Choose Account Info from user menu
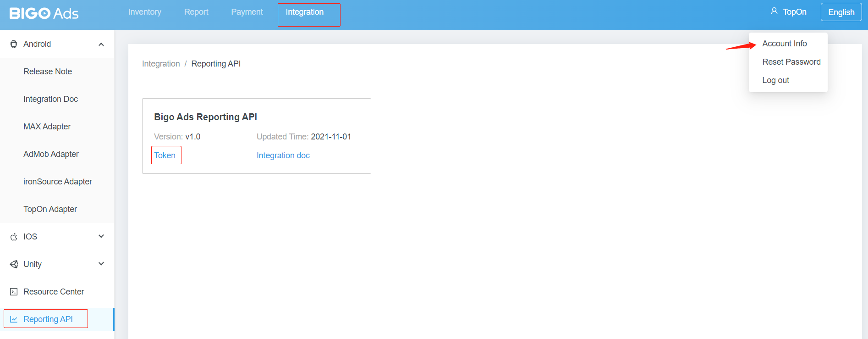 tap(785, 44)
